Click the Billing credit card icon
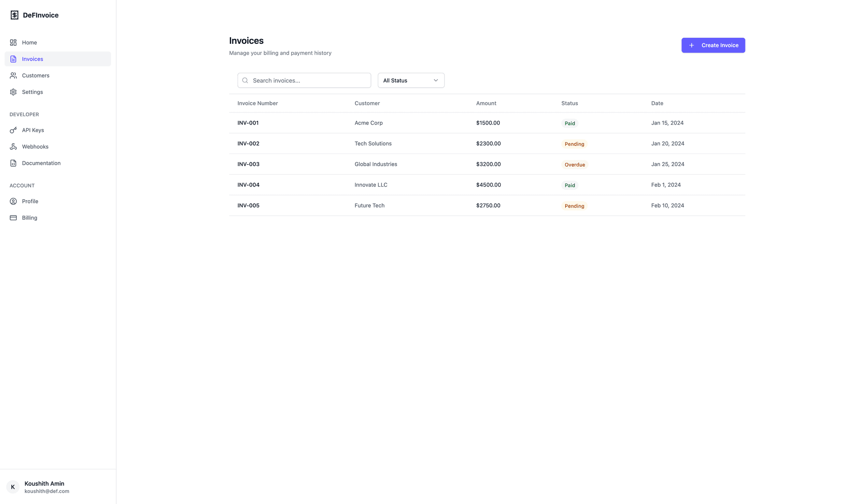The image size is (858, 504). [x=13, y=218]
